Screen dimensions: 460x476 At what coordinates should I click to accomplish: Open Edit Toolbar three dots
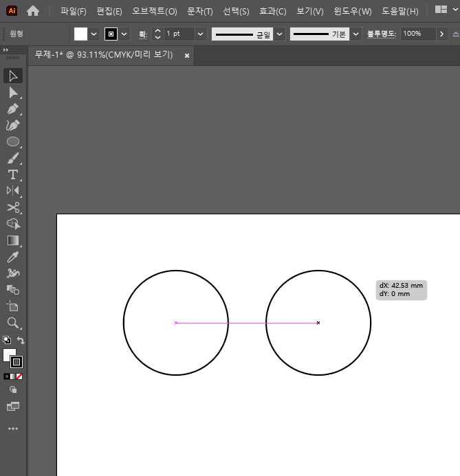click(13, 429)
